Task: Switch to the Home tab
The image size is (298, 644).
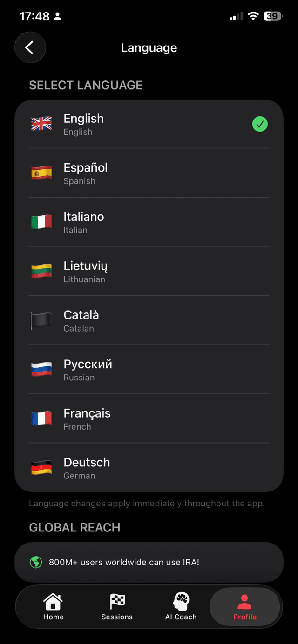Action: pos(53,605)
